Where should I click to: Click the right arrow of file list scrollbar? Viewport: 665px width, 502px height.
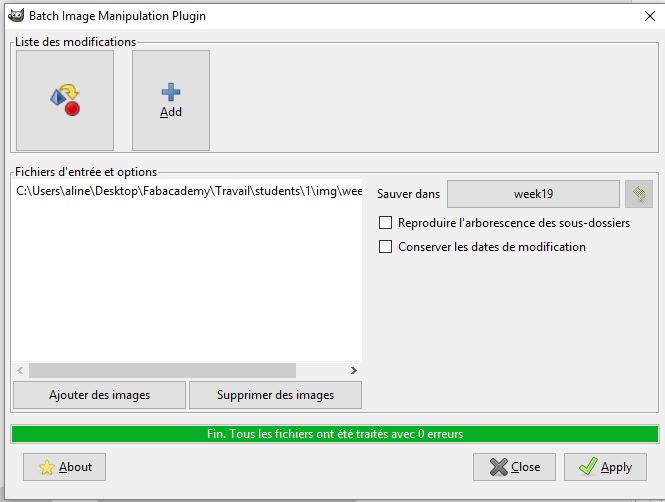point(354,371)
